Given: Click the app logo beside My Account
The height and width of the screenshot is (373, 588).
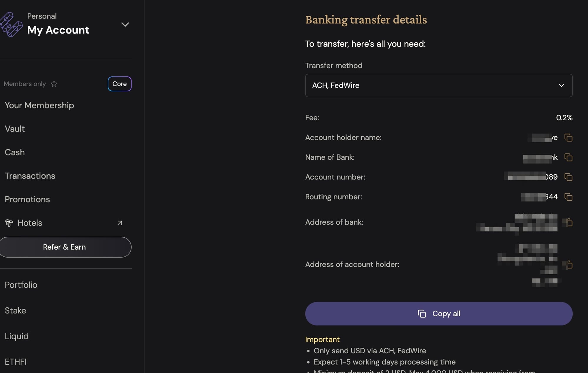Looking at the screenshot, I should tap(11, 24).
